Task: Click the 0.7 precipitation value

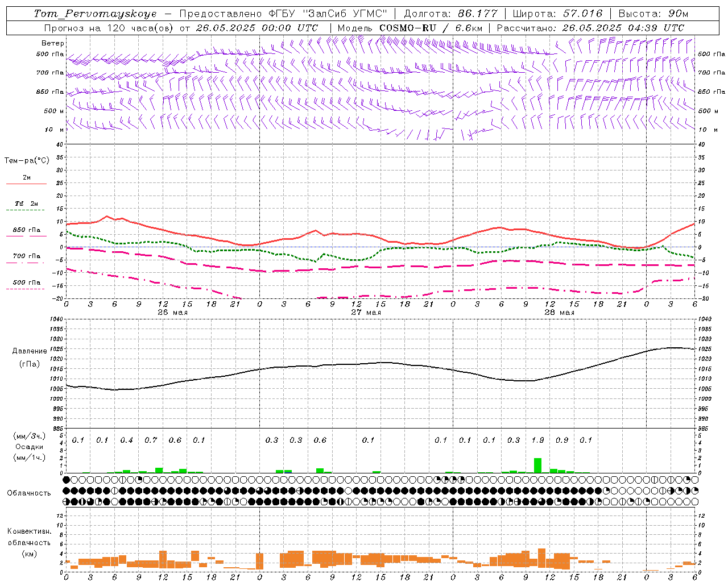Action: [x=151, y=440]
